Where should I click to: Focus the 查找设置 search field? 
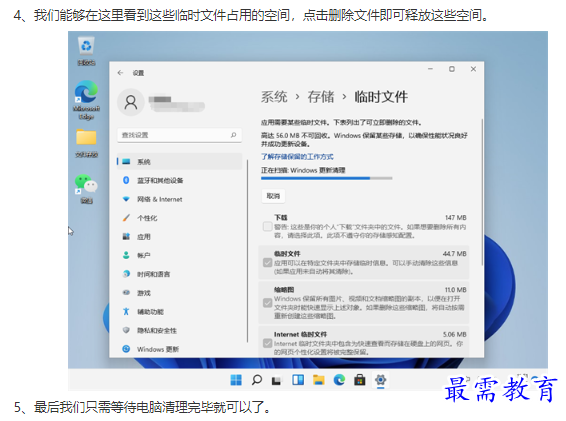[179, 135]
